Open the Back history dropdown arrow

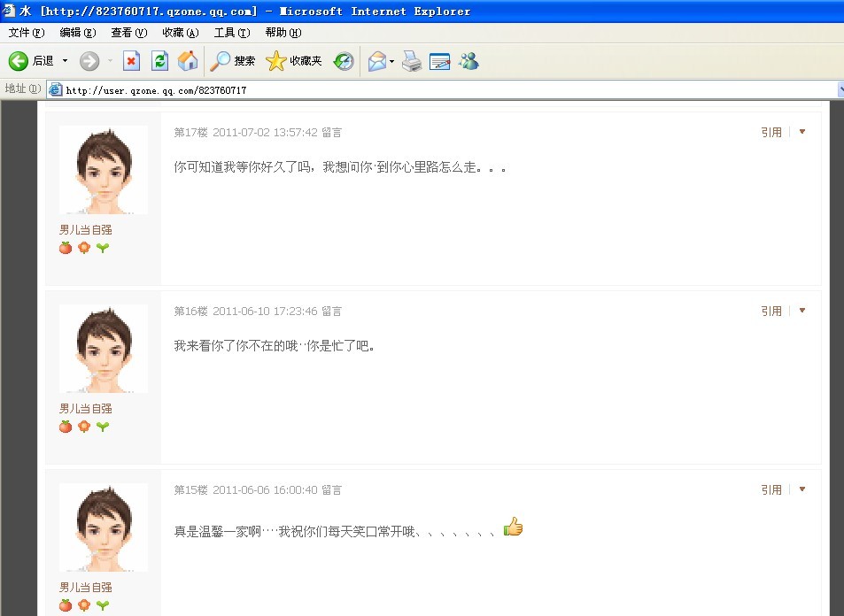pos(65,61)
